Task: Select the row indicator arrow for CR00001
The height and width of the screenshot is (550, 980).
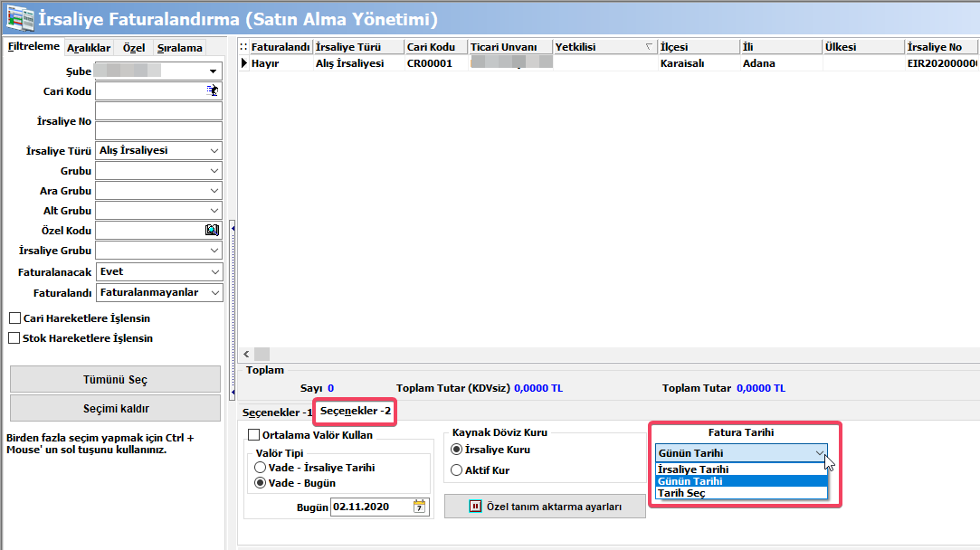Action: tap(244, 63)
